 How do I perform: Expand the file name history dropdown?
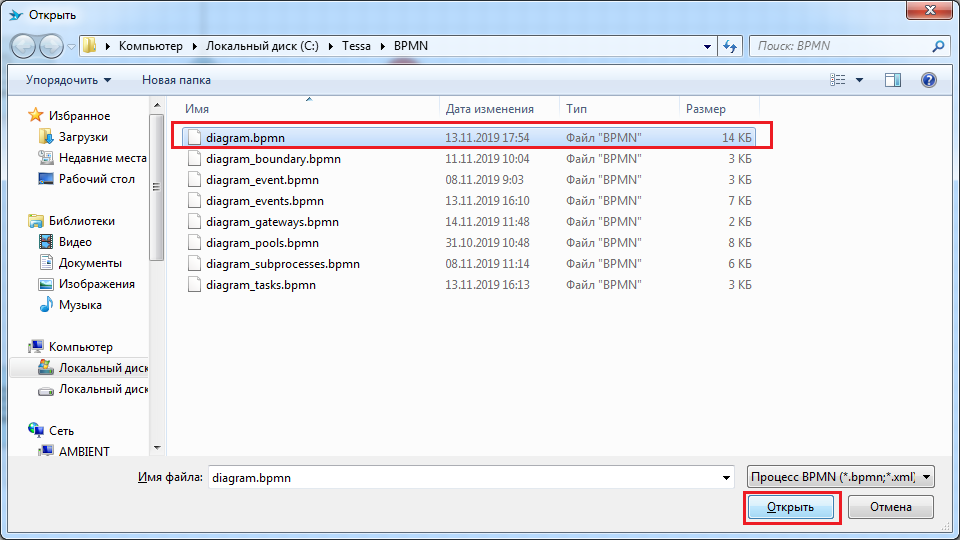tap(726, 478)
